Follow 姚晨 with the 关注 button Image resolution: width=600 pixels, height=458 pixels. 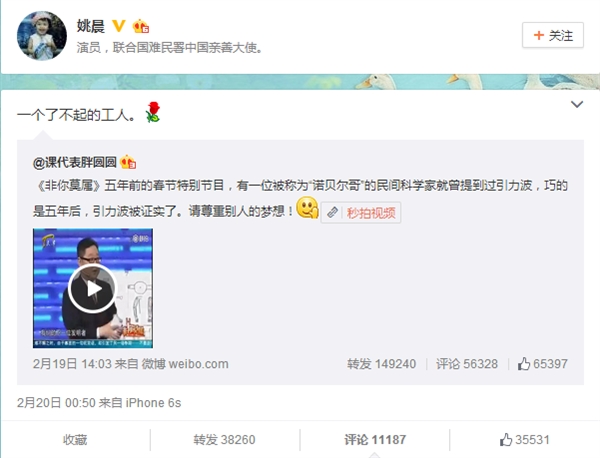tap(553, 35)
